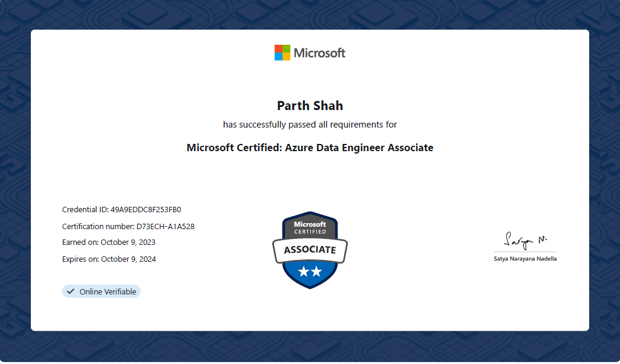Click Satya Narayana Nadella's signature
The width and height of the screenshot is (620, 364).
click(x=524, y=239)
